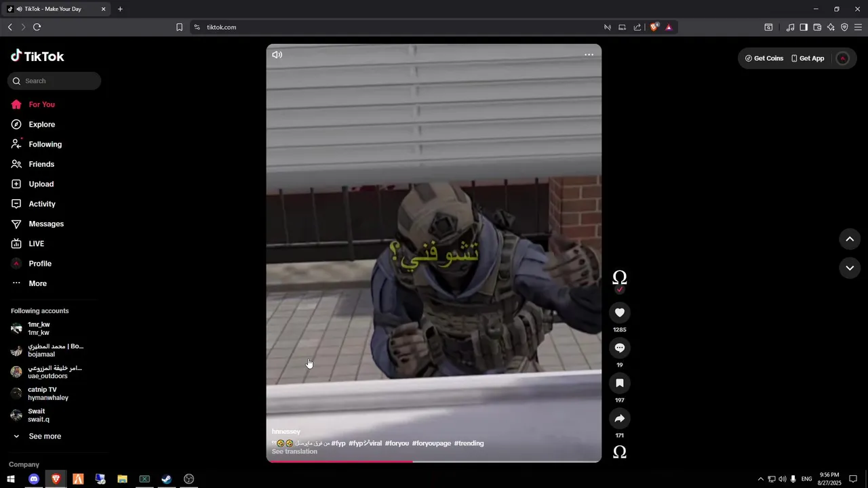Image resolution: width=868 pixels, height=488 pixels.
Task: Open the browser hamburger menu
Action: click(x=858, y=27)
